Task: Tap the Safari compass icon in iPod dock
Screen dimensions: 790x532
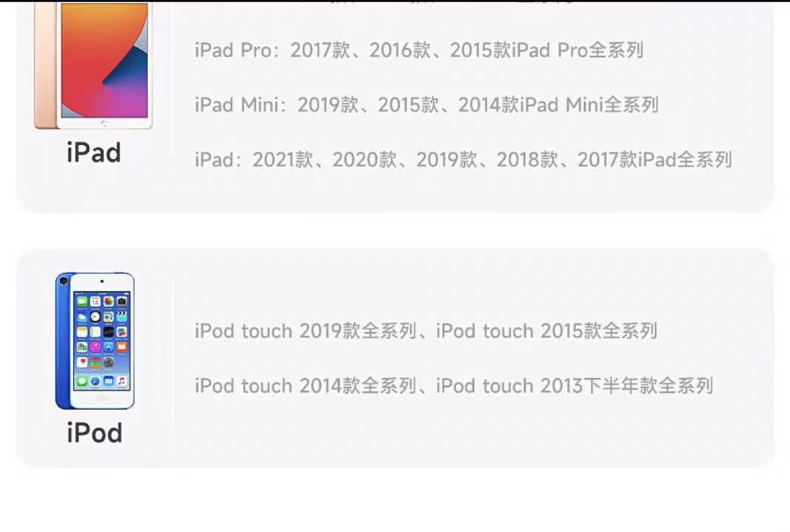Action: 96,381
